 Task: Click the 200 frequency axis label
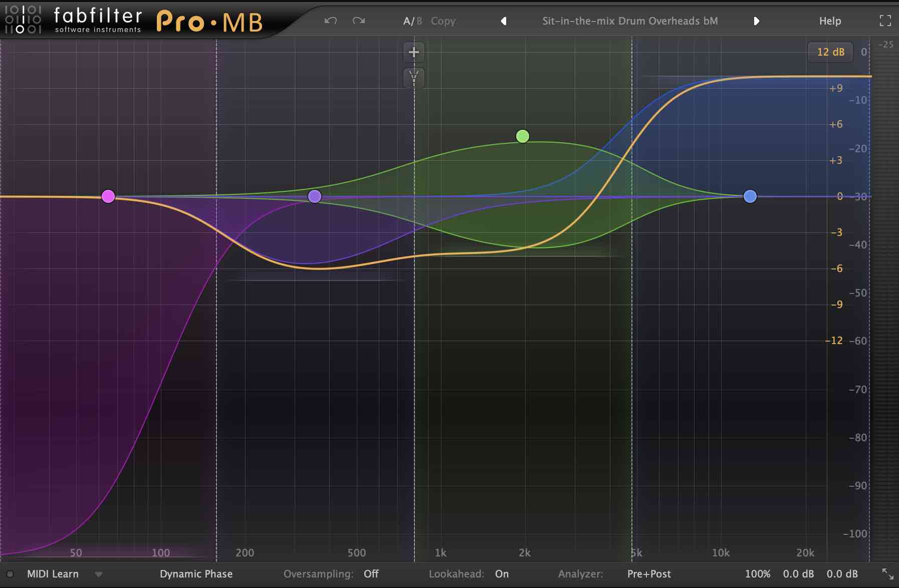point(245,553)
